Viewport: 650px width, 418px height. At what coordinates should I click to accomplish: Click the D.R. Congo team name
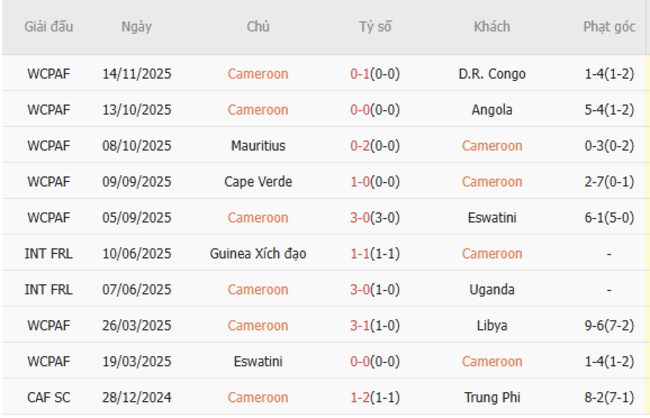point(491,74)
